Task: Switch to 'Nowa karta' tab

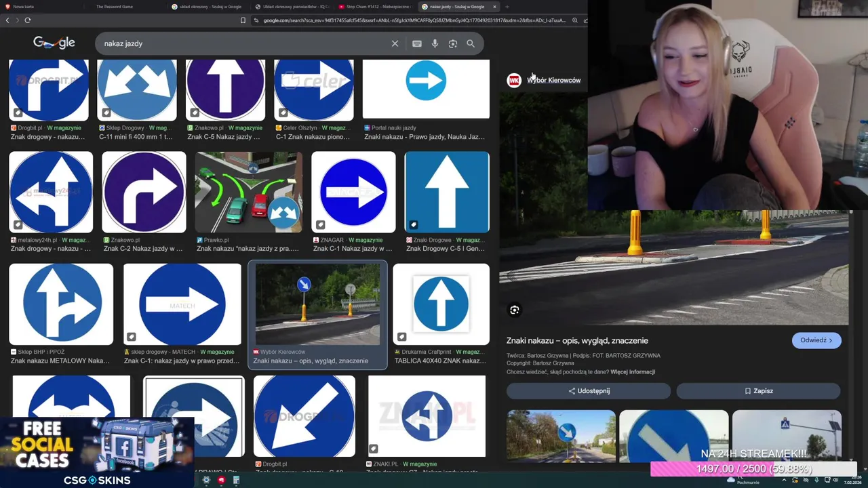Action: coord(43,6)
